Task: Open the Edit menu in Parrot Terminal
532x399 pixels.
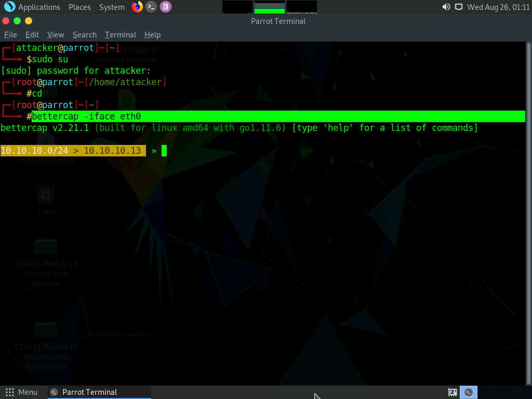Action: click(x=32, y=35)
